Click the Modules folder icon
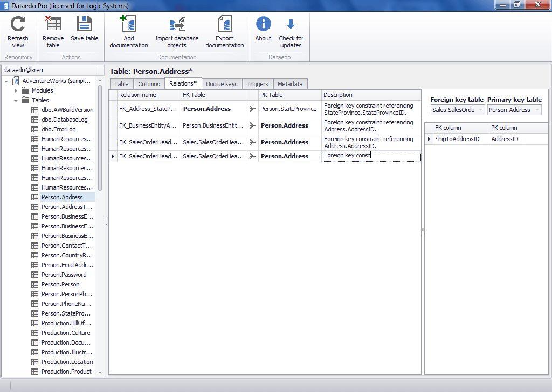This screenshot has width=552, height=392. tap(25, 90)
